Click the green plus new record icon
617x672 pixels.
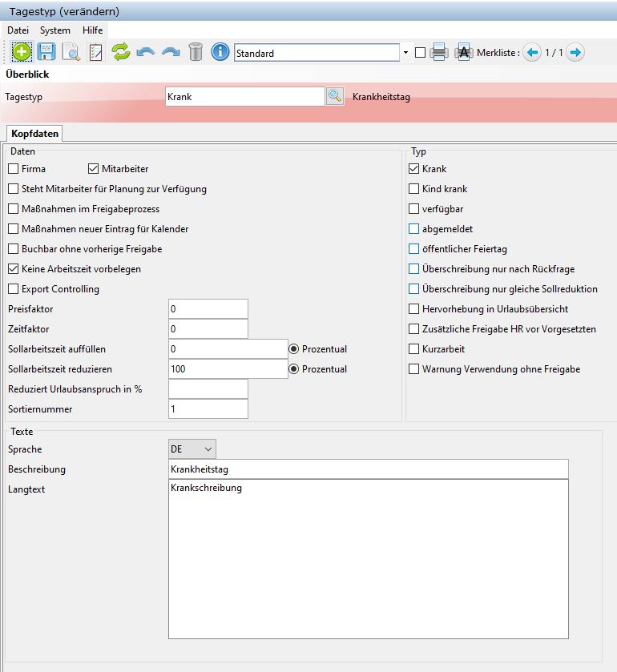(x=22, y=53)
